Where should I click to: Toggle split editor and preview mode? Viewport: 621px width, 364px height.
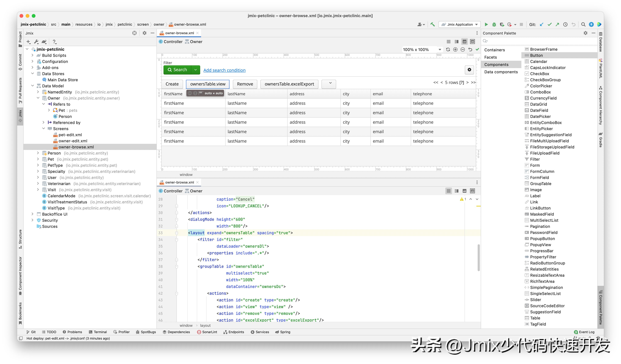456,42
